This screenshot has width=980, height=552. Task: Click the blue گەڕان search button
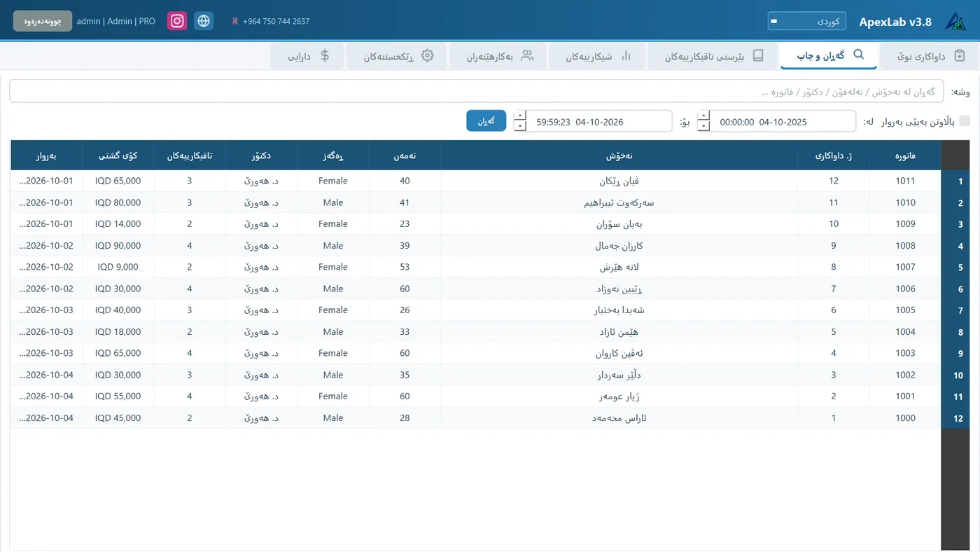(486, 121)
